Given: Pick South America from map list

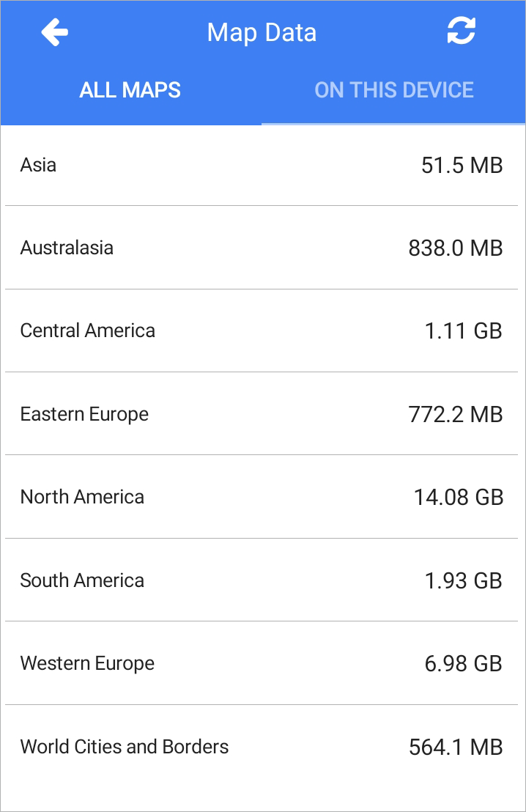Looking at the screenshot, I should tap(262, 580).
